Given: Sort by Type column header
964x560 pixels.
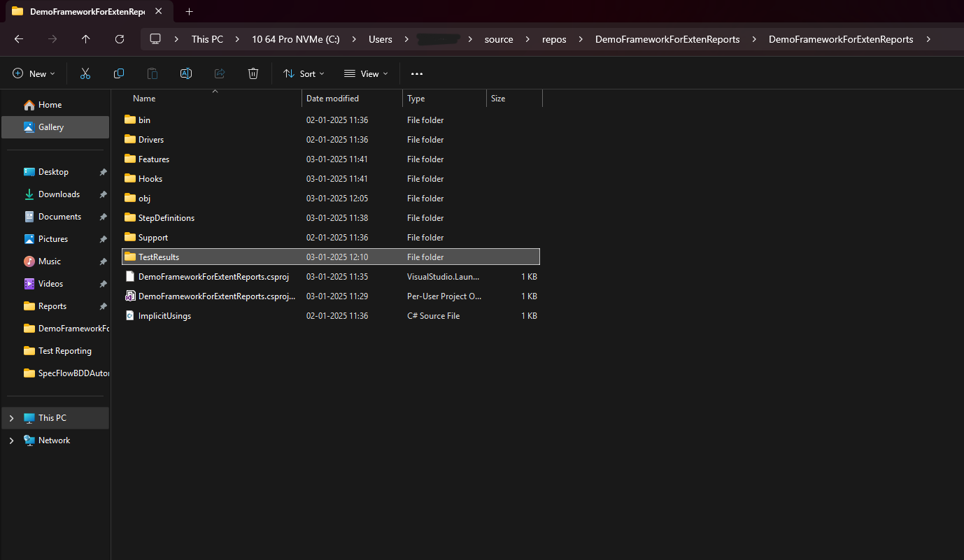Looking at the screenshot, I should [445, 99].
